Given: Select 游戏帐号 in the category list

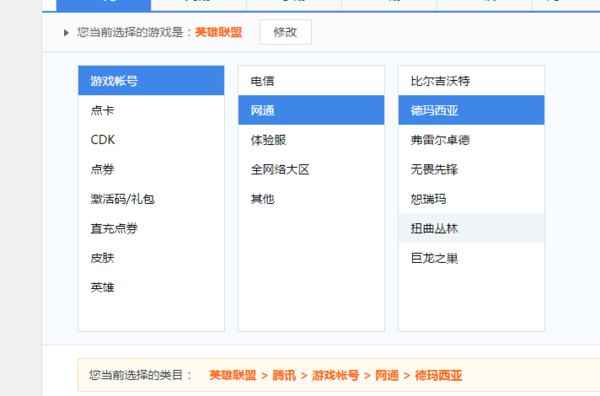Looking at the screenshot, I should tap(151, 80).
